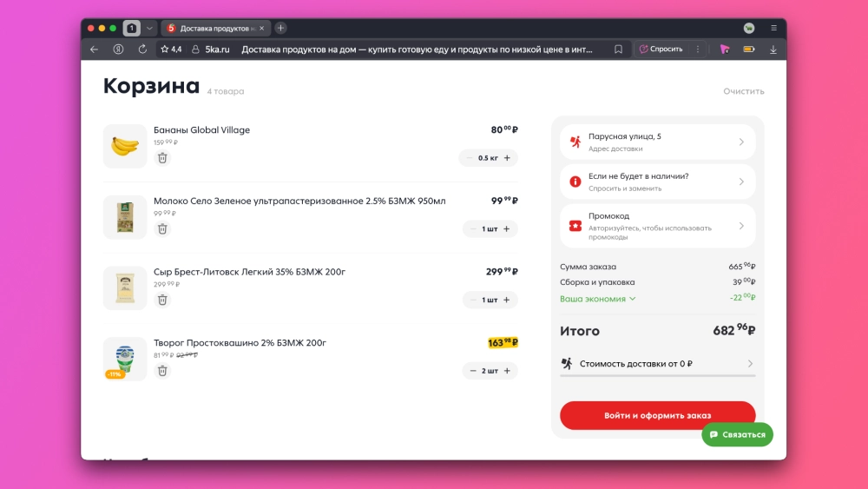Reload the page with the refresh icon

[142, 50]
